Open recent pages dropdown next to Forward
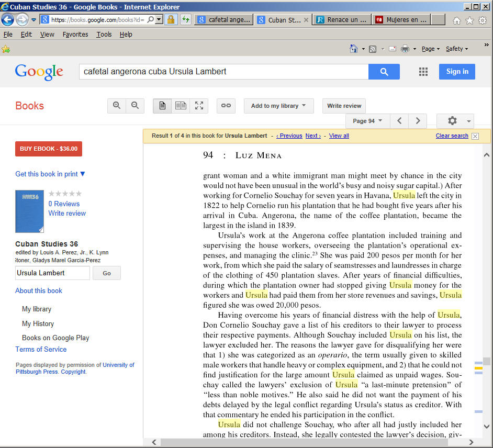 pyautogui.click(x=33, y=20)
